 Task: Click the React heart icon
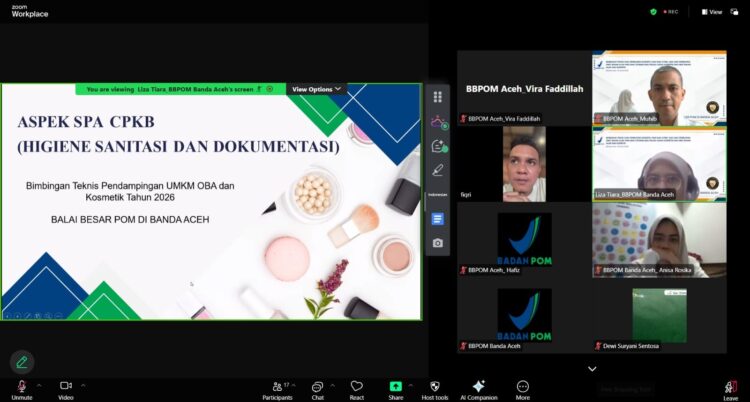(x=356, y=387)
